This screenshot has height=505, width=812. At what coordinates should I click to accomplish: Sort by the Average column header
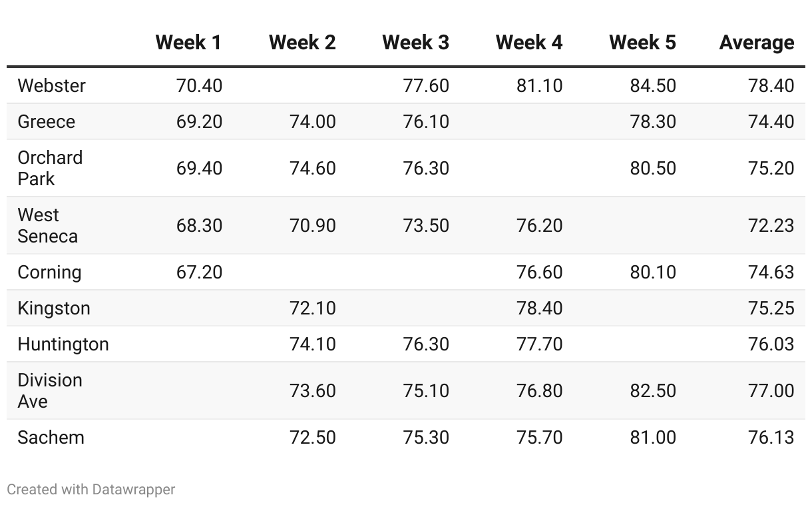tap(757, 43)
